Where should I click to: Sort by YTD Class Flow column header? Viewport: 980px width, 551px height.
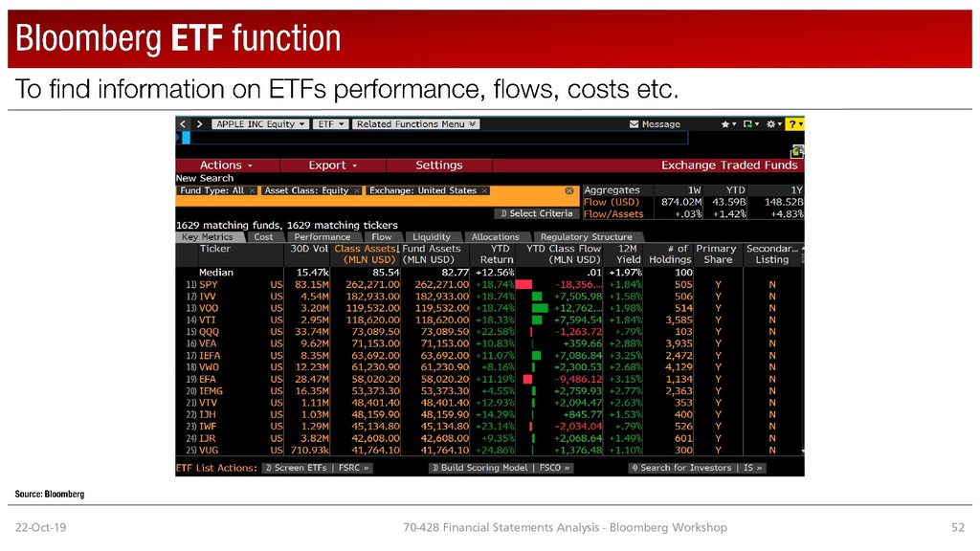pos(563,254)
